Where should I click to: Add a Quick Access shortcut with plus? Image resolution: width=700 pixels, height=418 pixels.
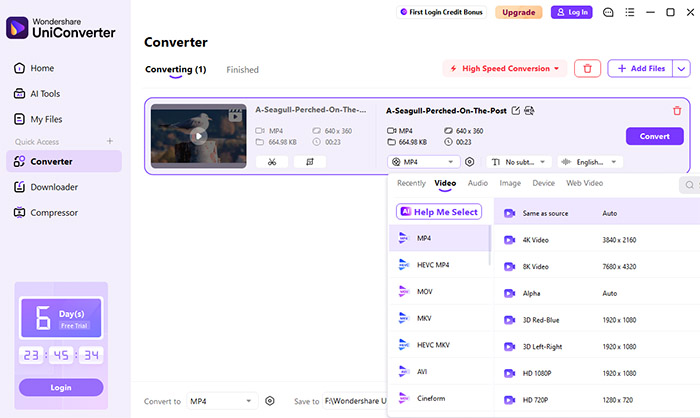[110, 141]
